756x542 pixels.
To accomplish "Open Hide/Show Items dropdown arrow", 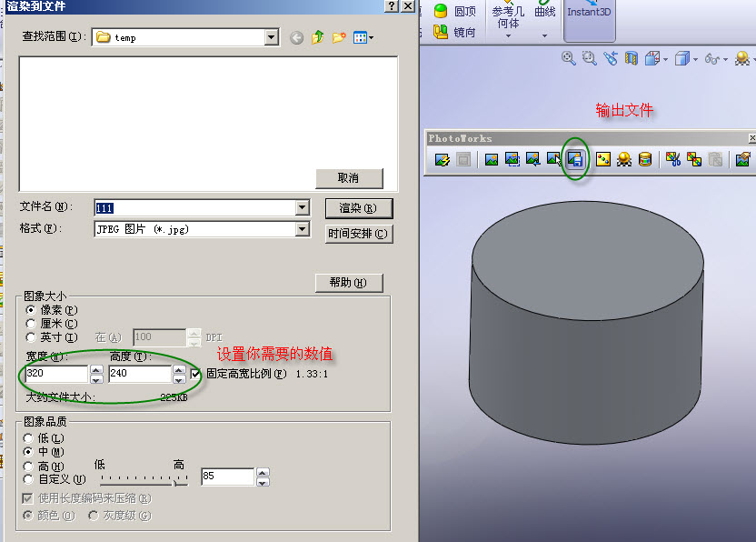I will pos(725,60).
